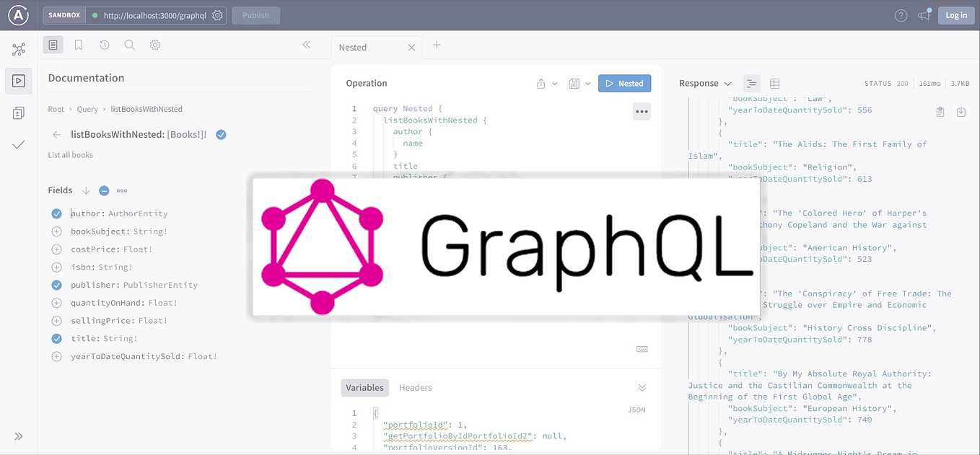The width and height of the screenshot is (980, 455).
Task: Open the operation collections panel icon
Action: point(19,112)
